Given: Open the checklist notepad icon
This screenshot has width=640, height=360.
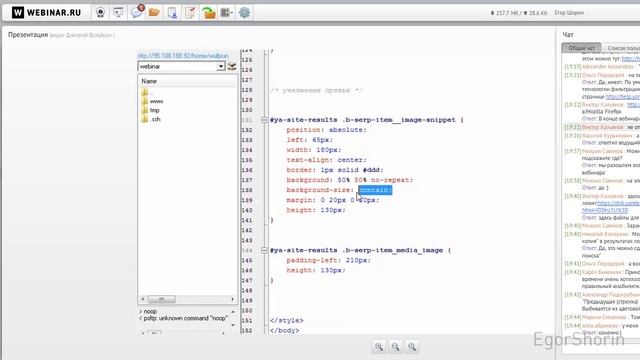Looking at the screenshot, I should pos(190,13).
